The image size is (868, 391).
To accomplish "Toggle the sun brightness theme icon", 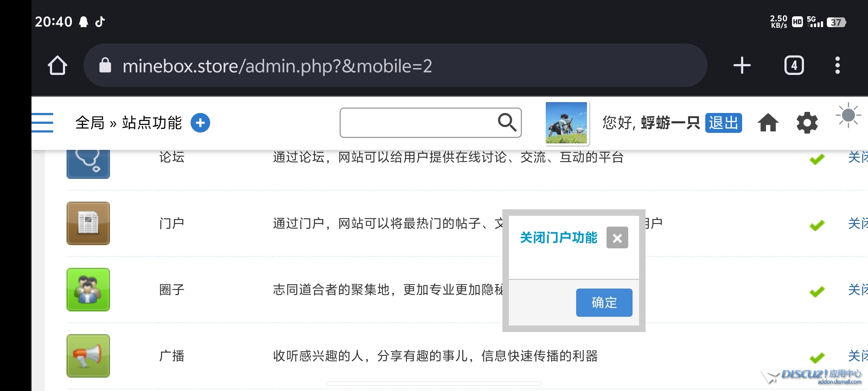I will (848, 115).
